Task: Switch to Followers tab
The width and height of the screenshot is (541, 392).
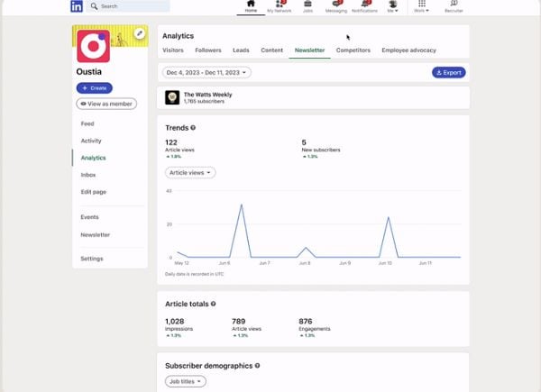Action: click(x=208, y=50)
